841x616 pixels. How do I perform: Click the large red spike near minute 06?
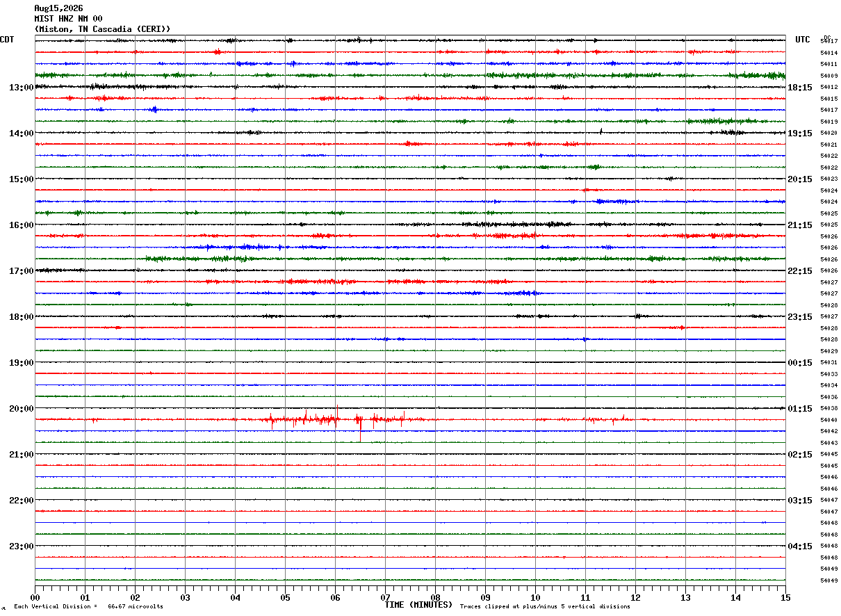click(x=360, y=428)
